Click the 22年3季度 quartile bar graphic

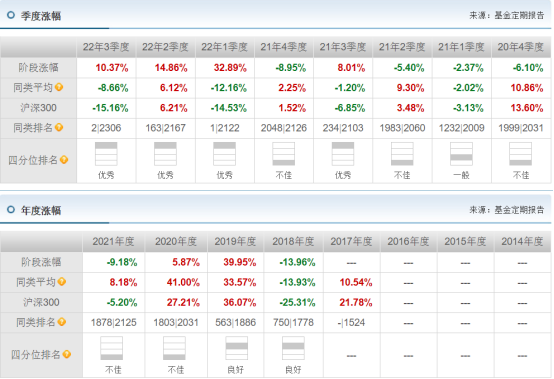tap(106, 154)
